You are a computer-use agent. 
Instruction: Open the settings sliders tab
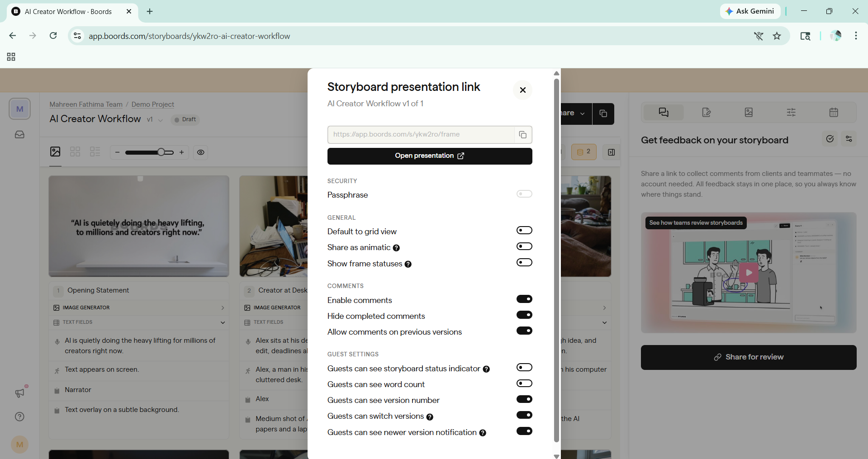[791, 113]
